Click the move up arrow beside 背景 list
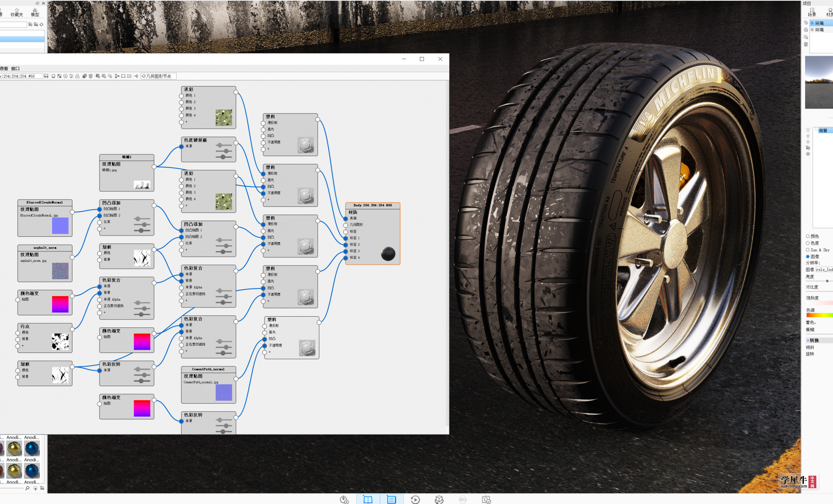This screenshot has height=504, width=833. point(808,136)
